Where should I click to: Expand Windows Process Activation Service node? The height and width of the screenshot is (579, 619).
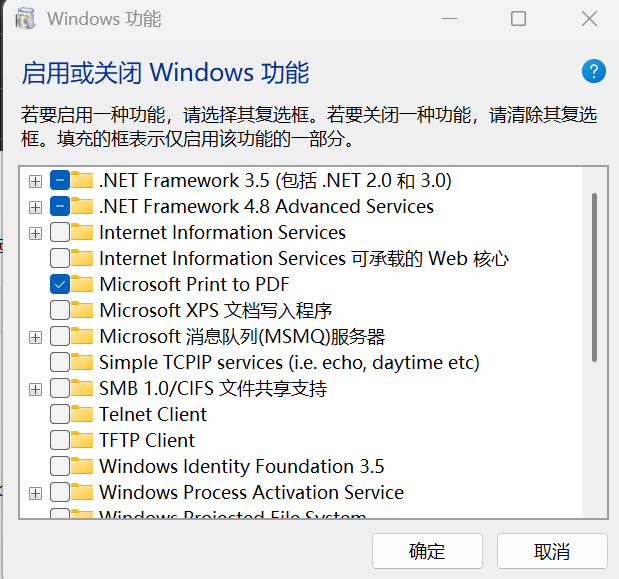point(35,492)
